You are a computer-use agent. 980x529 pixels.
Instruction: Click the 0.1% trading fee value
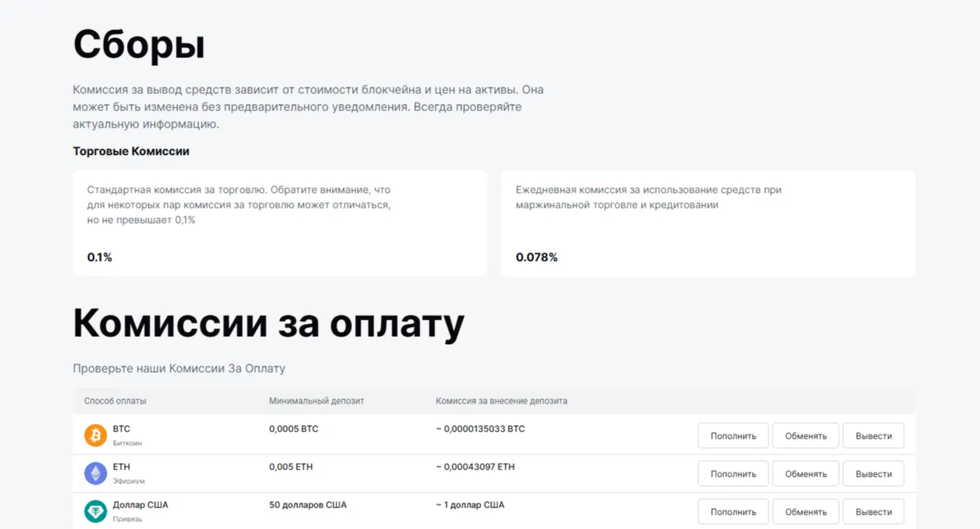tap(100, 257)
